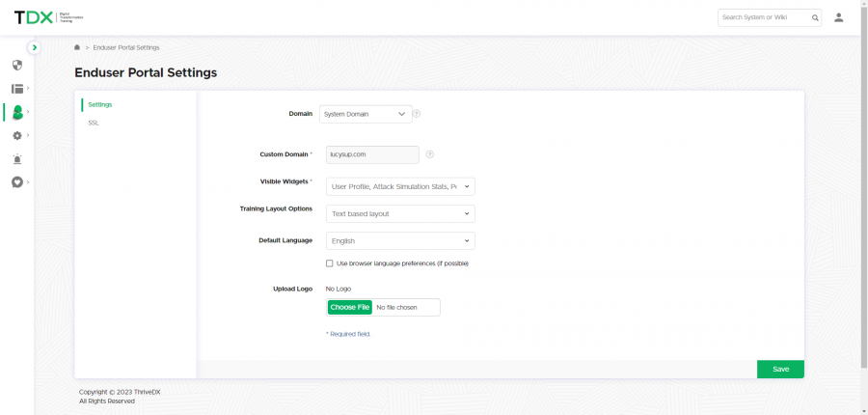
Task: Click the green user sidebar icon
Action: pyautogui.click(x=17, y=113)
